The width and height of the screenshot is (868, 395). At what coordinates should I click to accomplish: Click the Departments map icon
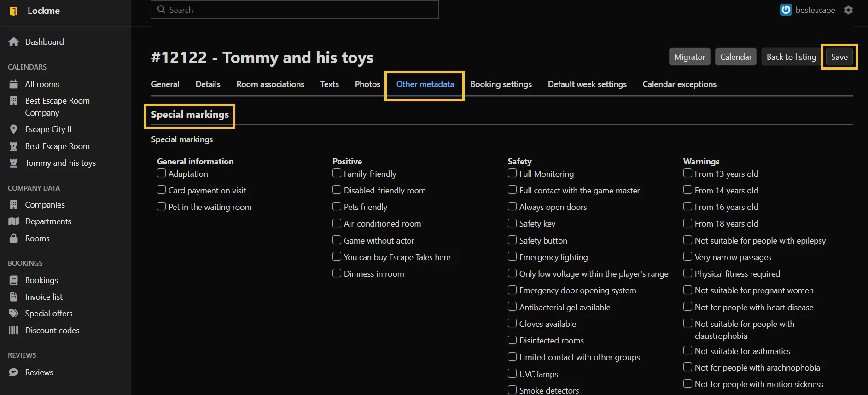(x=14, y=221)
